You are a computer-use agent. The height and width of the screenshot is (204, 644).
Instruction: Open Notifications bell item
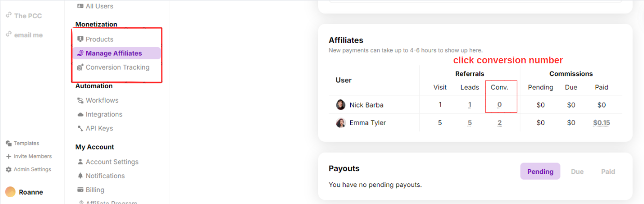click(x=101, y=175)
